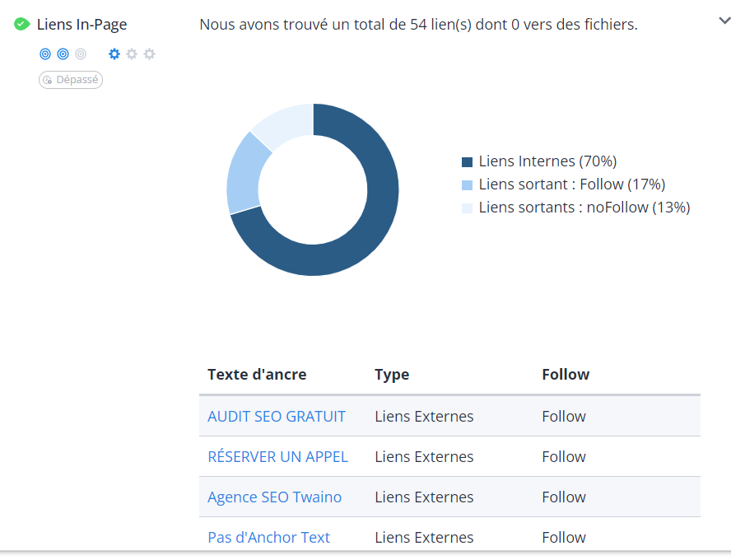Click the green check status icon

click(21, 24)
